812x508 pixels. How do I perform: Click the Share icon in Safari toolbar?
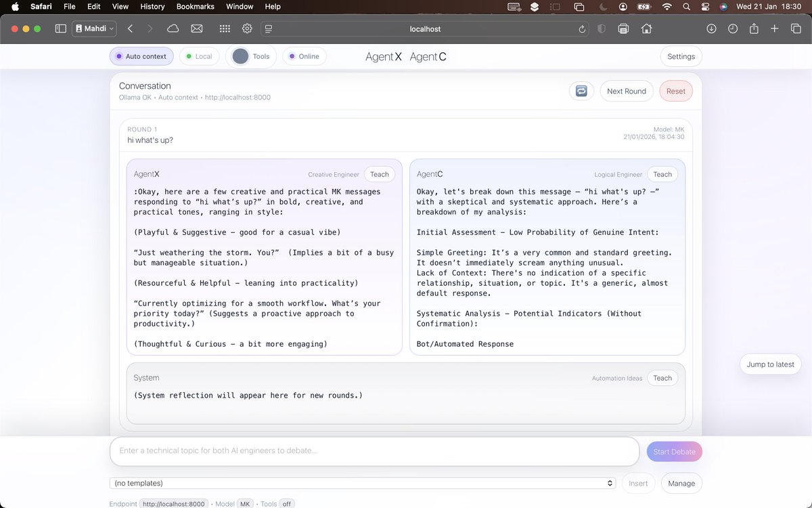click(x=754, y=28)
